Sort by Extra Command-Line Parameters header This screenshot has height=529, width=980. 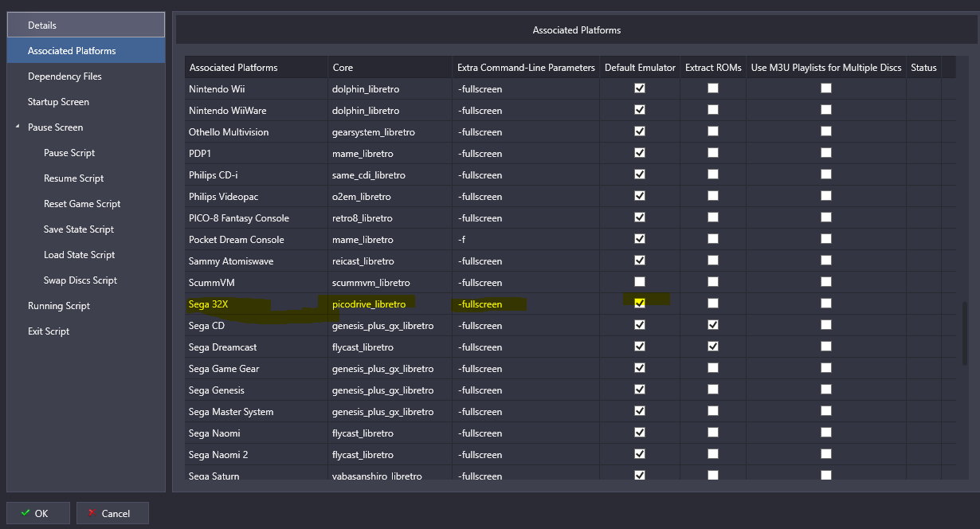(x=526, y=68)
